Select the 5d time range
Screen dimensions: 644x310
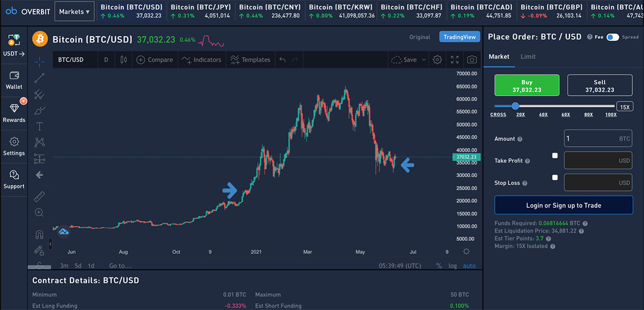tap(78, 265)
